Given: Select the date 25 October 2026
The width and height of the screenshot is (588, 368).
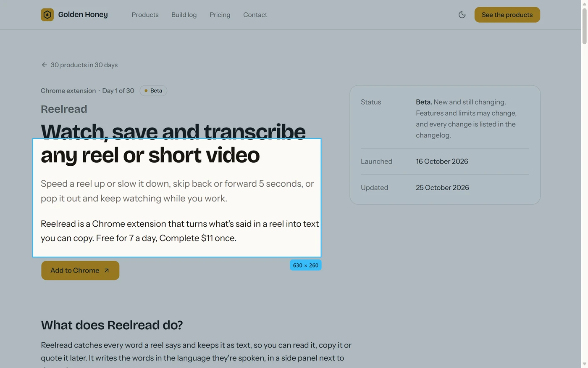Looking at the screenshot, I should coord(442,188).
